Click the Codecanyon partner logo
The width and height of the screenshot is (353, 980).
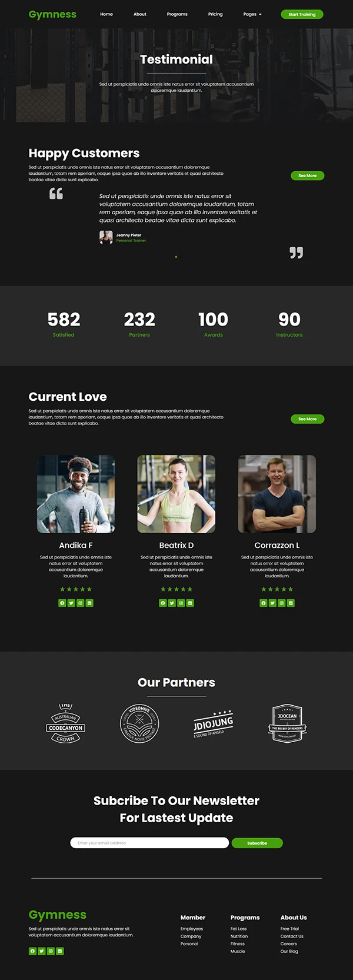(x=66, y=723)
